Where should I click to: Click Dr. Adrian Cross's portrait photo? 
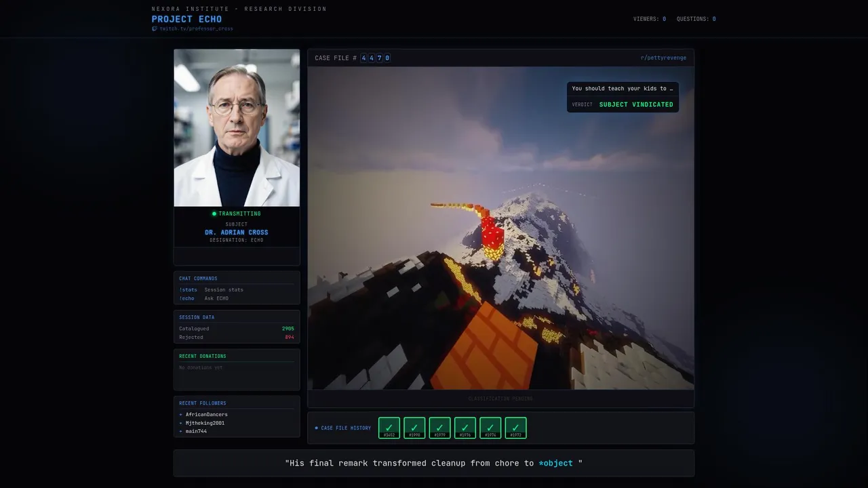click(237, 127)
